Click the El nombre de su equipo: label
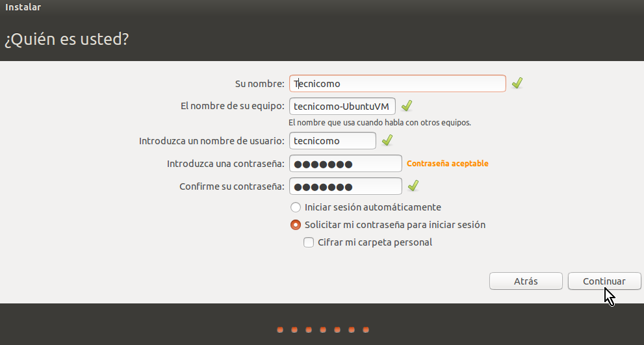The image size is (644, 345). click(x=233, y=106)
